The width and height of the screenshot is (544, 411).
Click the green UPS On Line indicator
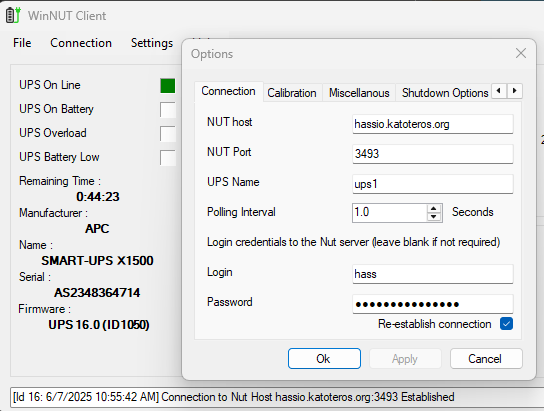(x=168, y=86)
